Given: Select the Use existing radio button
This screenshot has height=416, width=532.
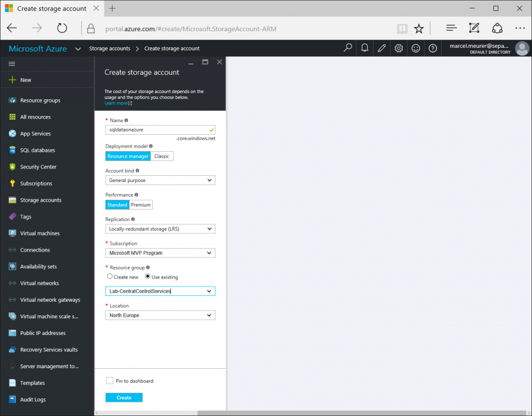Looking at the screenshot, I should (x=148, y=277).
